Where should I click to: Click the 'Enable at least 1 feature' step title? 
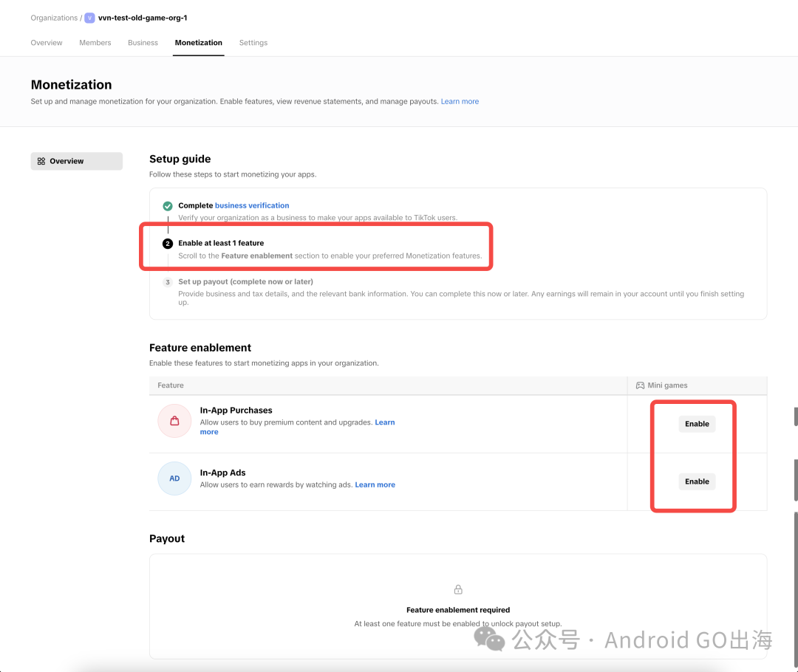221,243
